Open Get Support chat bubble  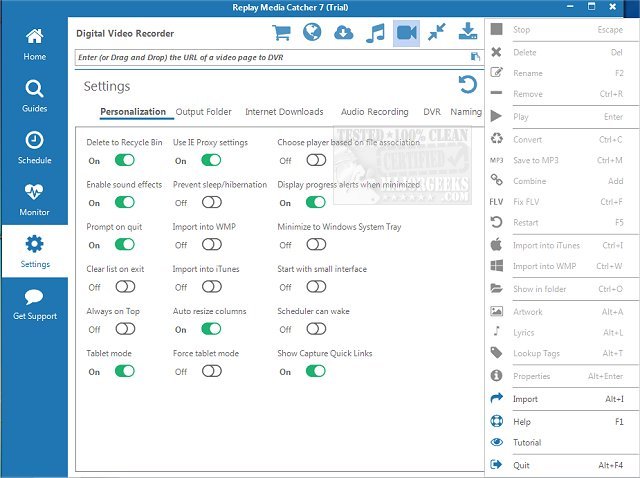(x=34, y=304)
